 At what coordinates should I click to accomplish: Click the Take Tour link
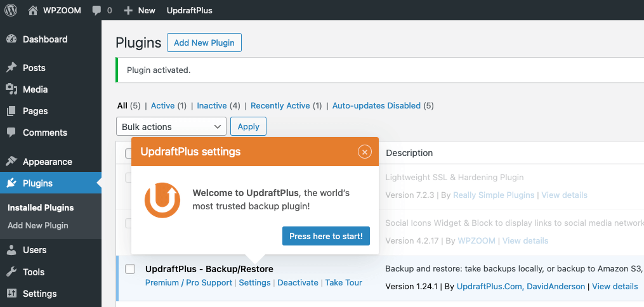pyautogui.click(x=344, y=282)
